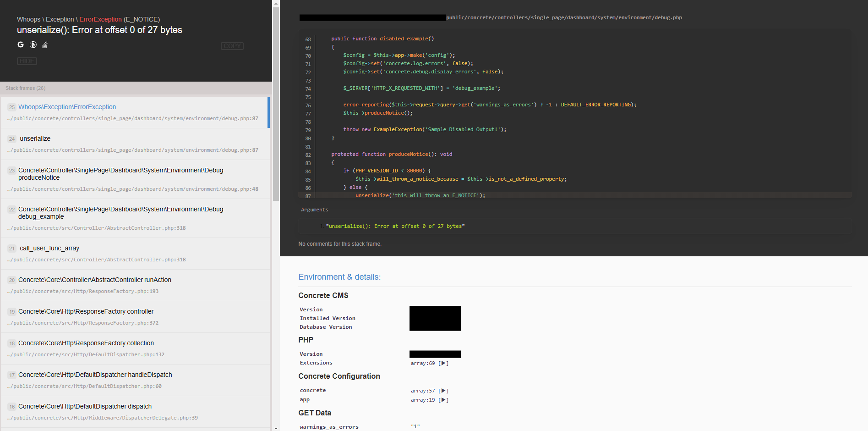The width and height of the screenshot is (868, 431).
Task: Search the error on Stack Overflow
Action: (x=44, y=44)
